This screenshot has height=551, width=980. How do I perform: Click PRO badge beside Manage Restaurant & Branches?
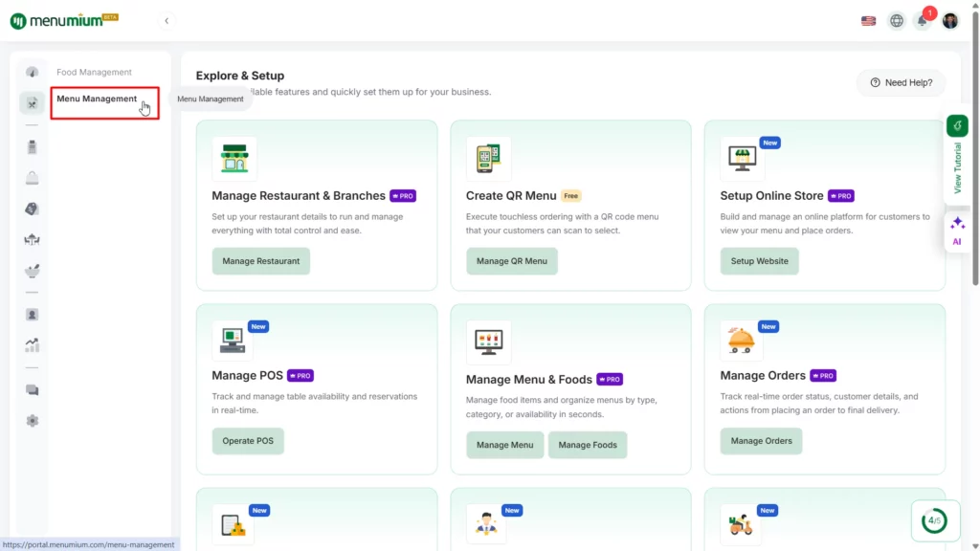point(403,196)
